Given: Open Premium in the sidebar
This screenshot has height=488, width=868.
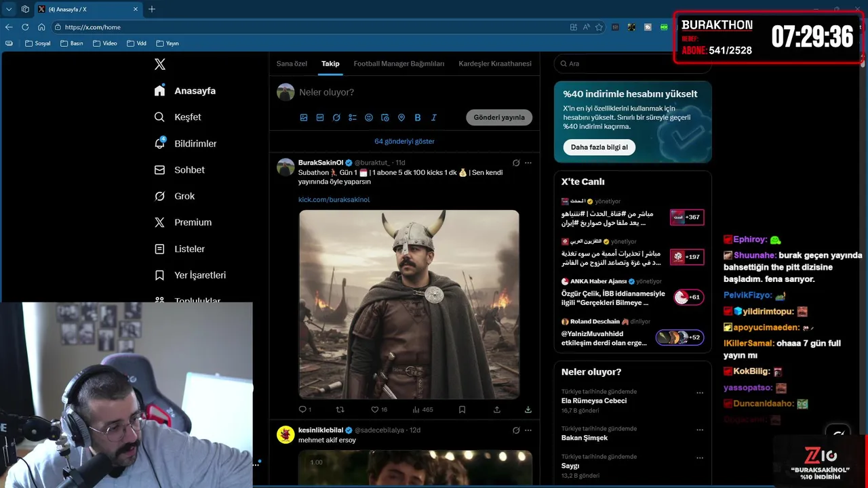Looking at the screenshot, I should click(x=183, y=222).
